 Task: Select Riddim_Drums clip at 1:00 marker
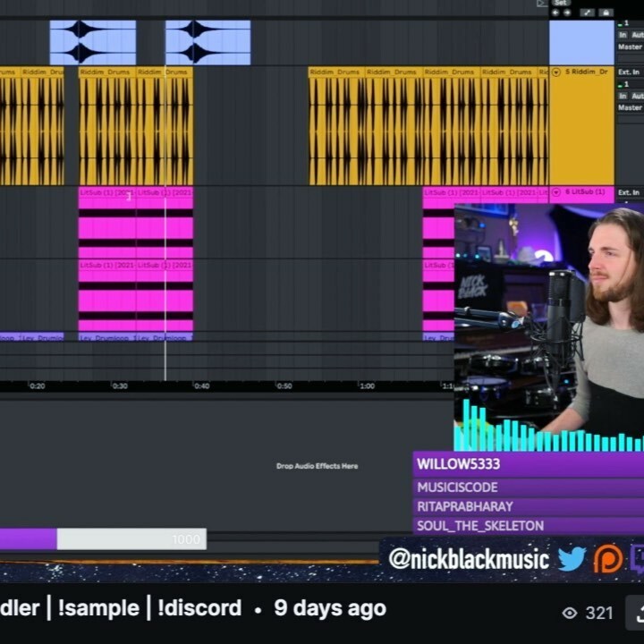[x=394, y=126]
